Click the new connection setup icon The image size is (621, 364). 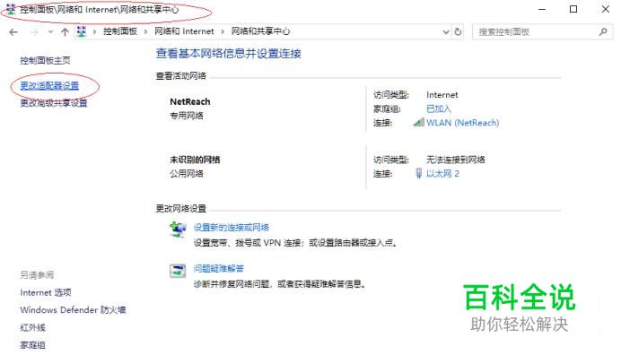178,230
